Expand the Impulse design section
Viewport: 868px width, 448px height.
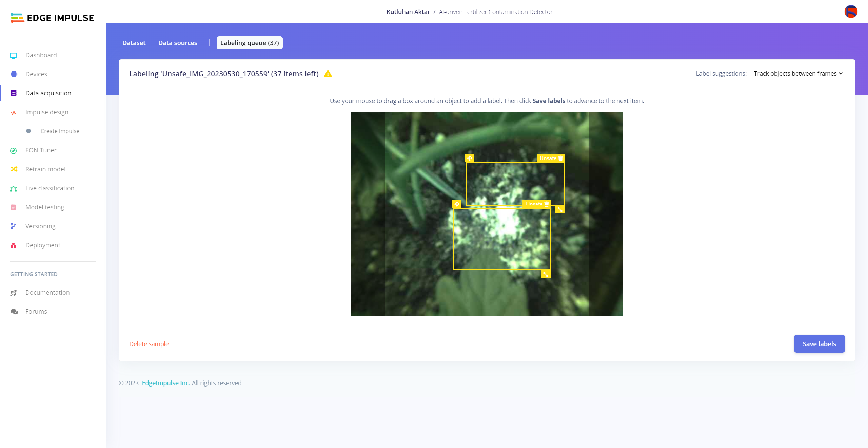pyautogui.click(x=47, y=112)
